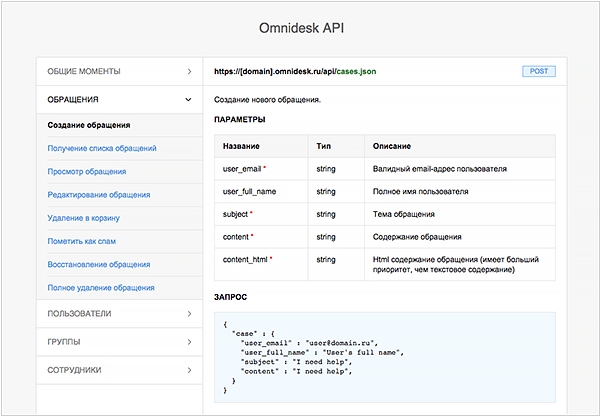Click the ЗАПРОС heading
Viewport: 600px width, 416px height.
tap(230, 297)
